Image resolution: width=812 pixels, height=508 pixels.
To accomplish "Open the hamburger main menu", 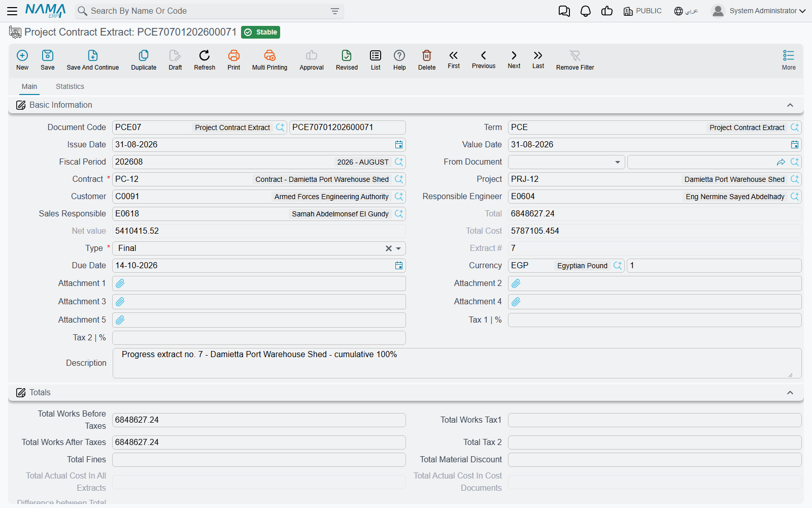I will click(12, 11).
